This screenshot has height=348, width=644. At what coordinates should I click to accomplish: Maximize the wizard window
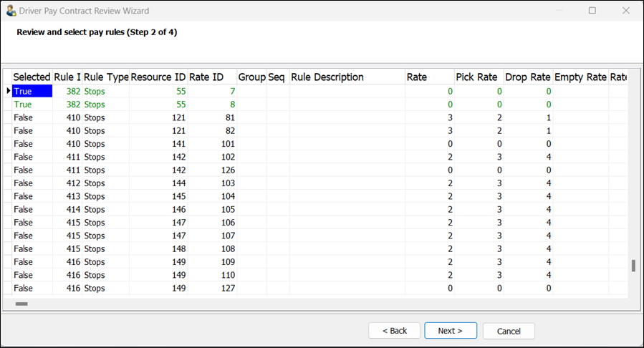pyautogui.click(x=592, y=11)
